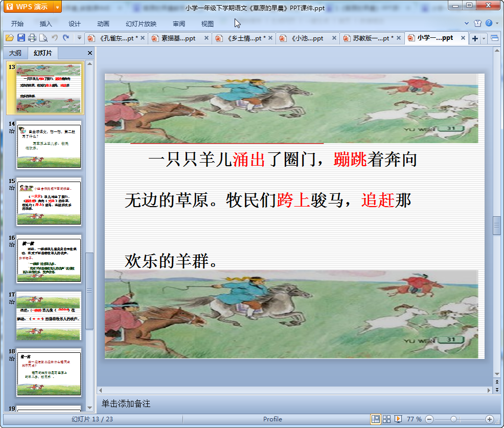This screenshot has height=428, width=504.
Task: Open the 开始 menu tab
Action: (17, 24)
